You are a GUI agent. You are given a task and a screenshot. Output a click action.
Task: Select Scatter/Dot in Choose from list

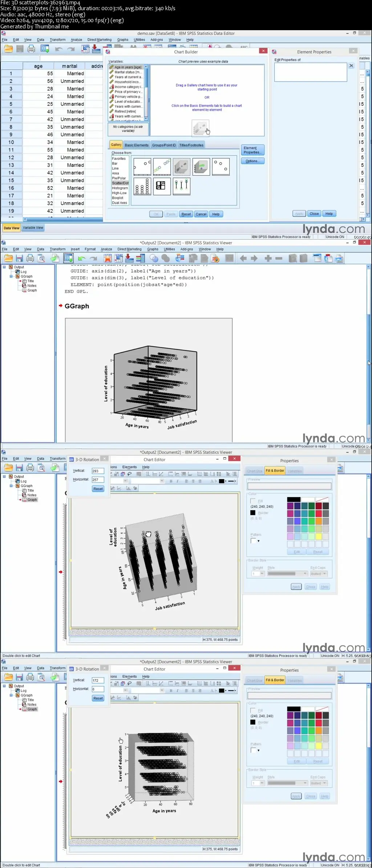coord(120,183)
